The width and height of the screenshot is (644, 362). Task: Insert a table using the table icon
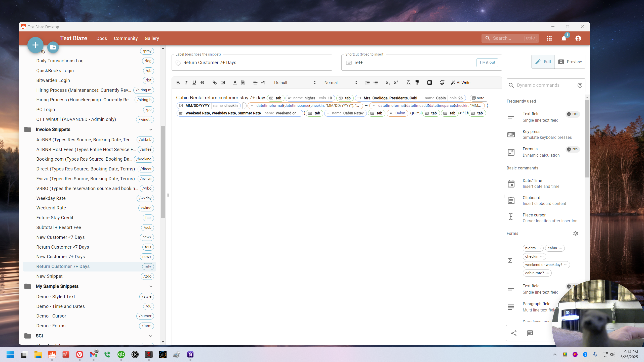429,82
